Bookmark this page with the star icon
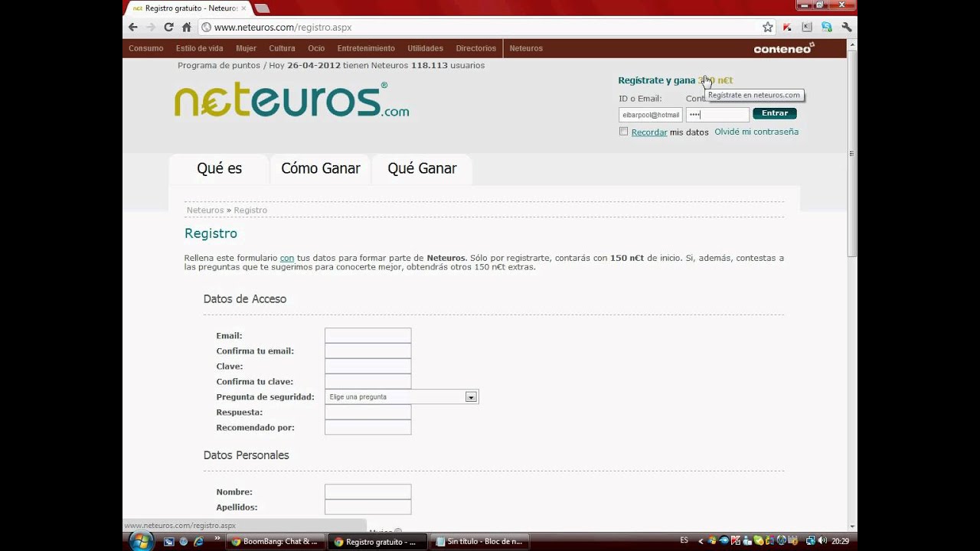Viewport: 980px width, 551px height. click(768, 27)
